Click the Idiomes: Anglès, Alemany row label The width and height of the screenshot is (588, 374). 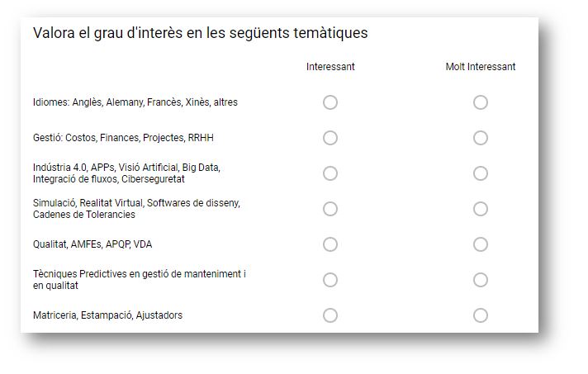pyautogui.click(x=135, y=102)
